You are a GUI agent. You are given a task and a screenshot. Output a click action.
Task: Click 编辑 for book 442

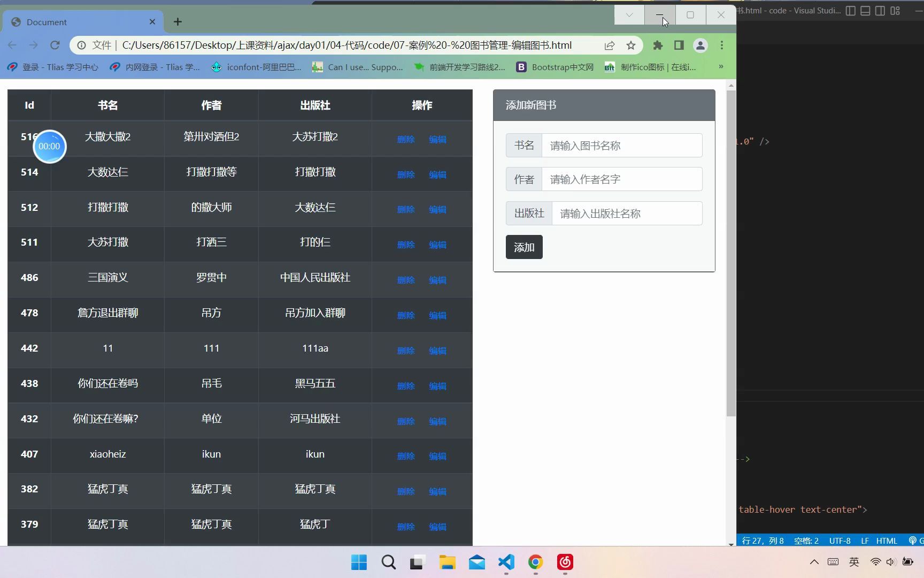437,351
